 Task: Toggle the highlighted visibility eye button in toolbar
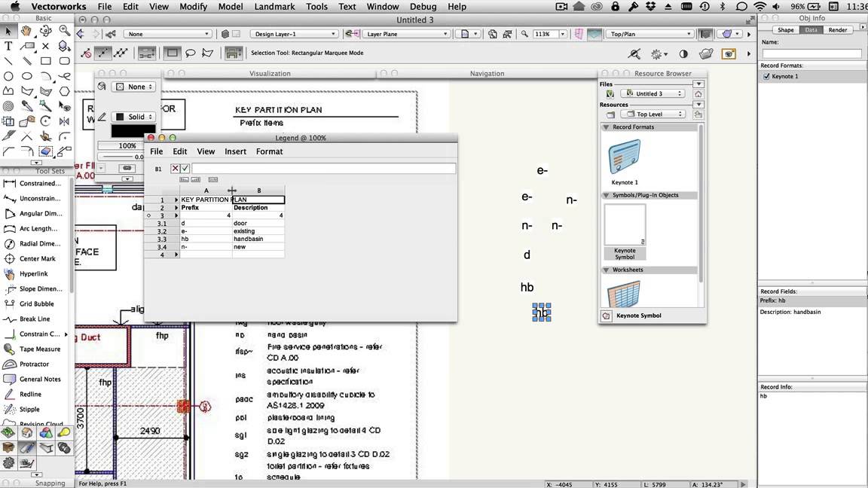pos(729,53)
